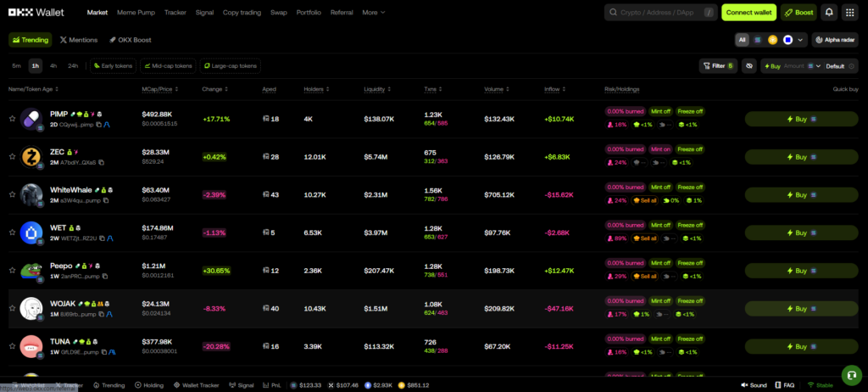Expand the chain selector dropdown arrow
The height and width of the screenshot is (392, 868).
click(800, 39)
